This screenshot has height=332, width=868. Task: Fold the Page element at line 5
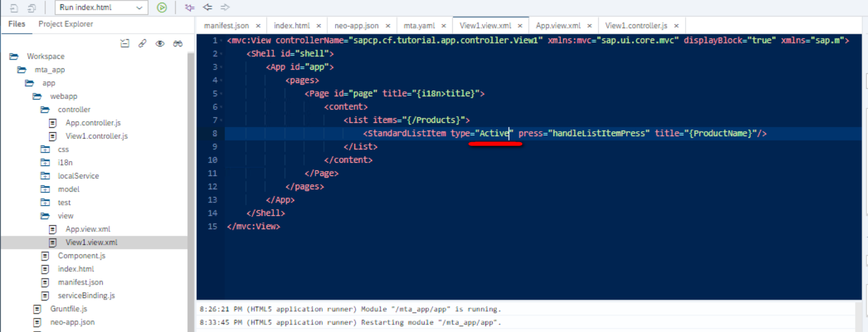click(x=222, y=94)
